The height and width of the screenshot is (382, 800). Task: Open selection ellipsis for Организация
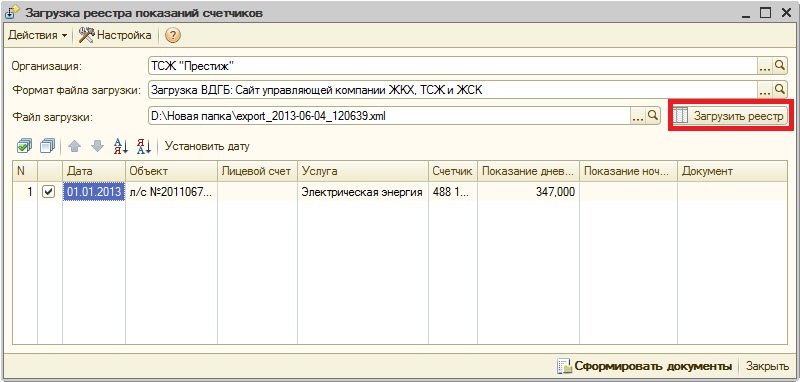764,65
